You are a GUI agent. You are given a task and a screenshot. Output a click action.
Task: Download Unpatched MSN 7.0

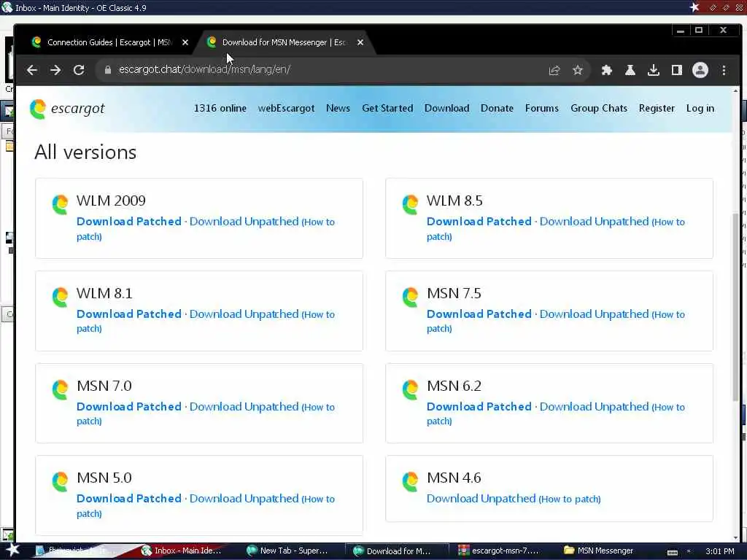pyautogui.click(x=244, y=407)
